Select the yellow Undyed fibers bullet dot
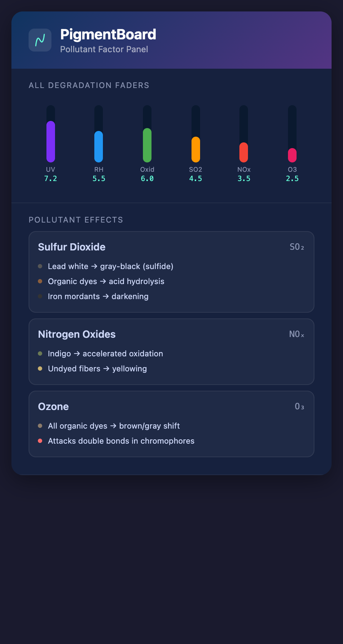 click(40, 369)
